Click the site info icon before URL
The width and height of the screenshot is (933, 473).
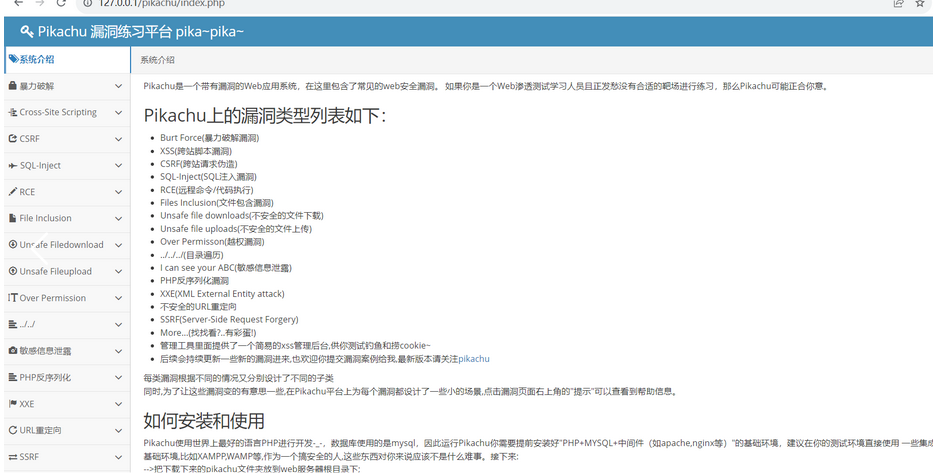(x=87, y=3)
